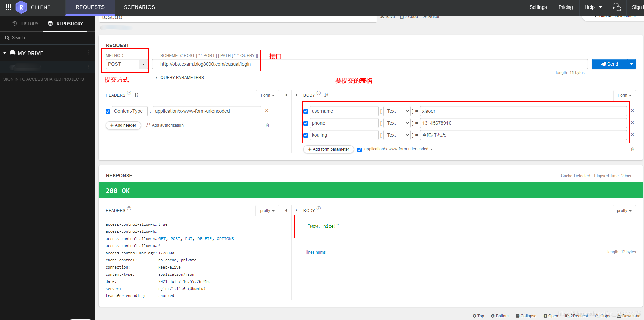This screenshot has width=644, height=320.
Task: Toggle the username parameter checkbox
Action: coord(306,111)
